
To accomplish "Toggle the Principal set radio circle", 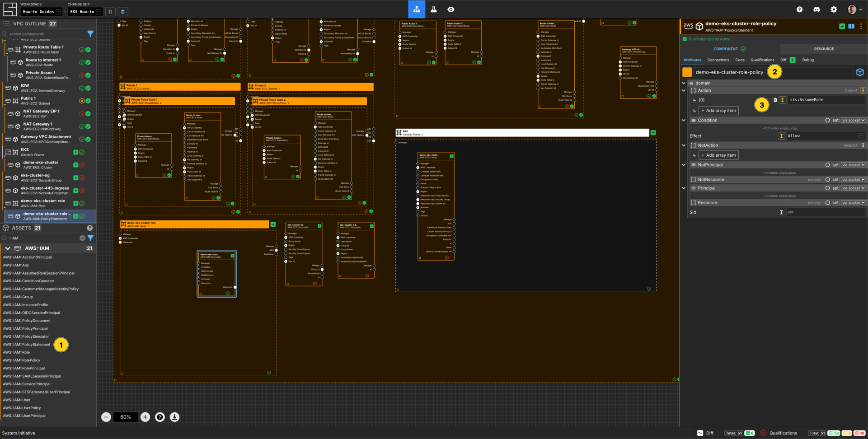I will pyautogui.click(x=827, y=188).
